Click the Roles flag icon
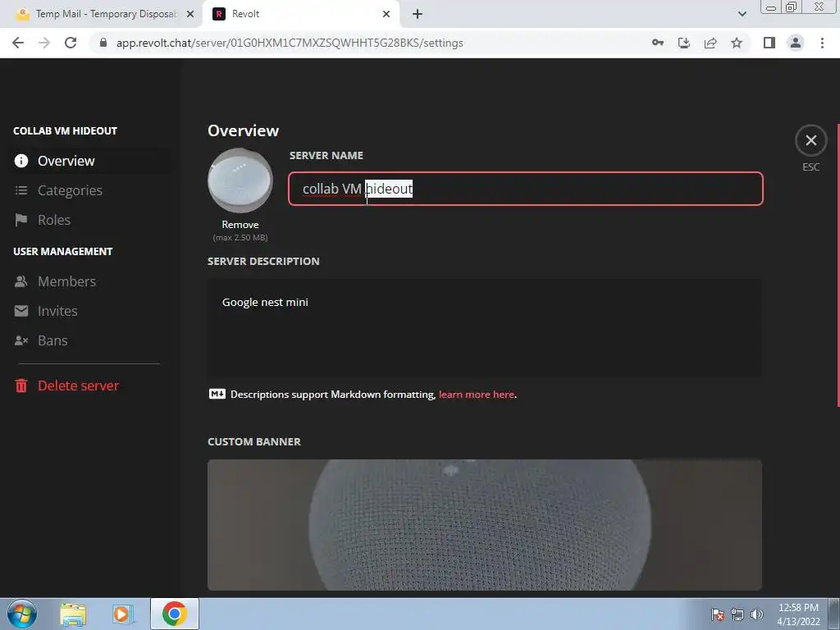Image resolution: width=840 pixels, height=630 pixels. (21, 220)
